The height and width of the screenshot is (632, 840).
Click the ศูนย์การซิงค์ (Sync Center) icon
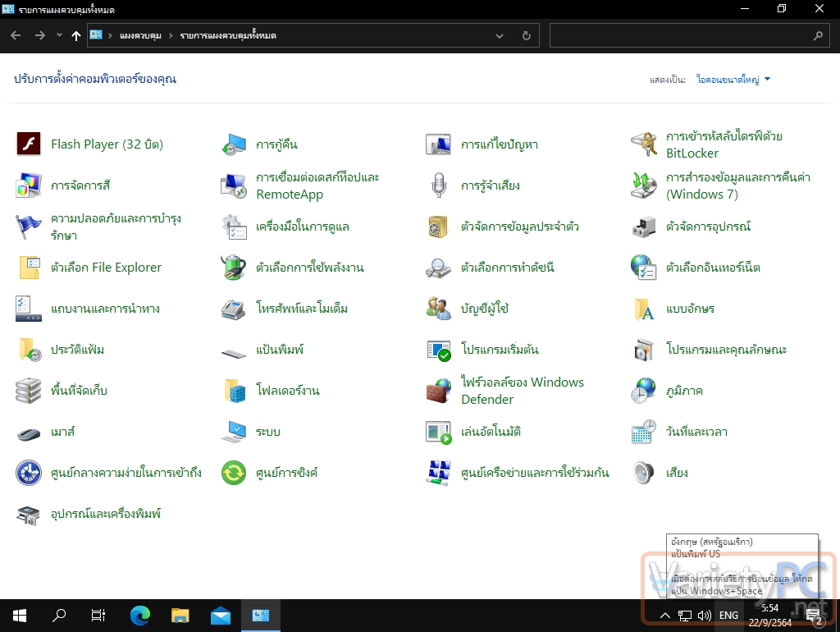point(234,473)
